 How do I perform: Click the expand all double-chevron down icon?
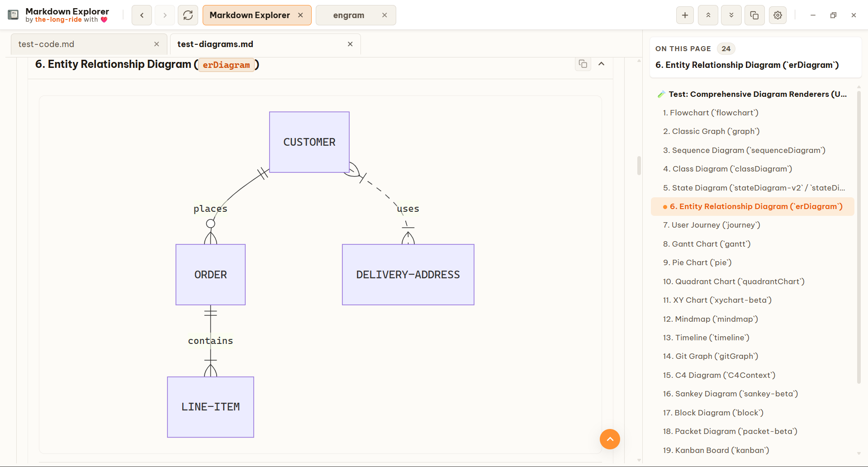(x=731, y=15)
